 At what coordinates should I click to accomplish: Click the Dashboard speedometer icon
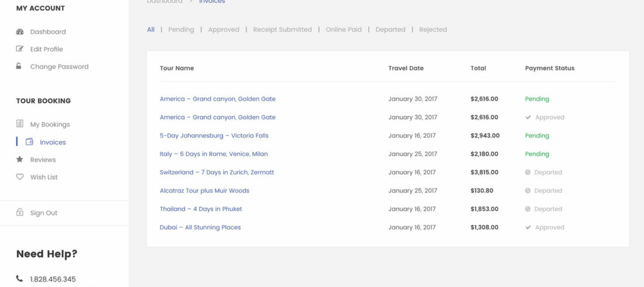pyautogui.click(x=20, y=32)
